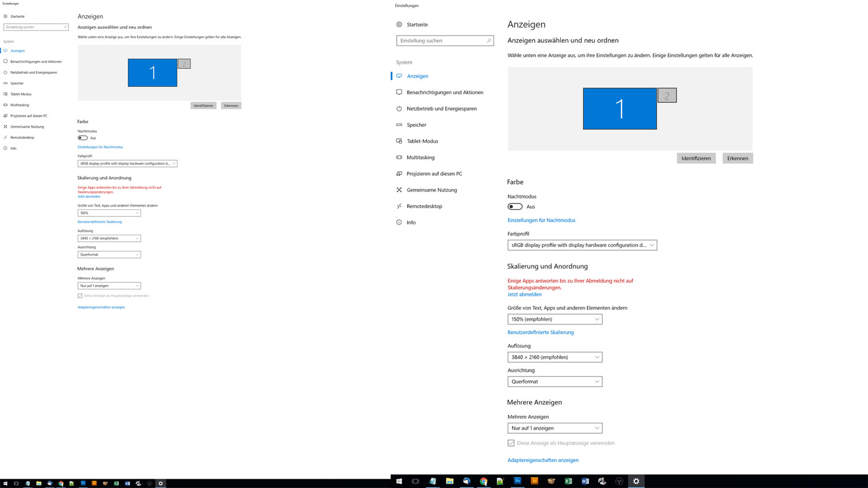This screenshot has width=868, height=488.
Task: Open Illustrator from the right taskbar
Action: click(x=534, y=481)
